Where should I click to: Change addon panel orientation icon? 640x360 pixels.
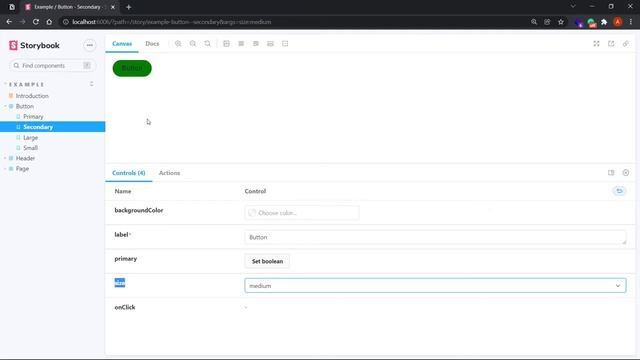point(611,173)
